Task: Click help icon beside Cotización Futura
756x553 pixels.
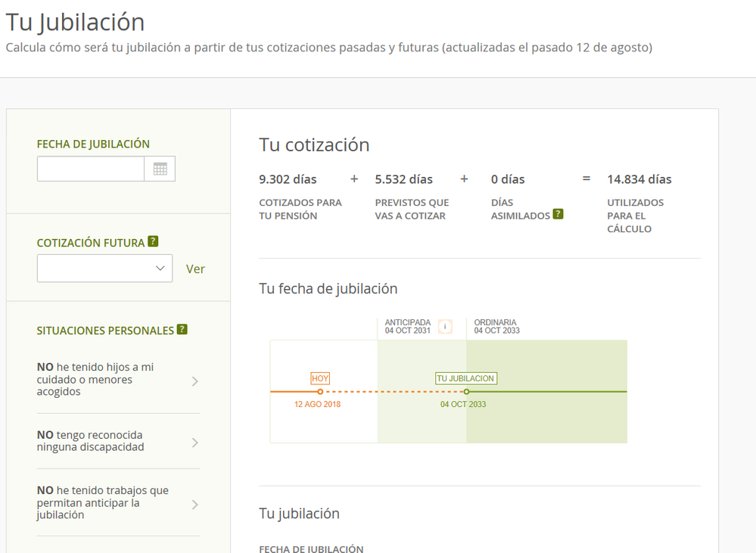Action: click(153, 242)
